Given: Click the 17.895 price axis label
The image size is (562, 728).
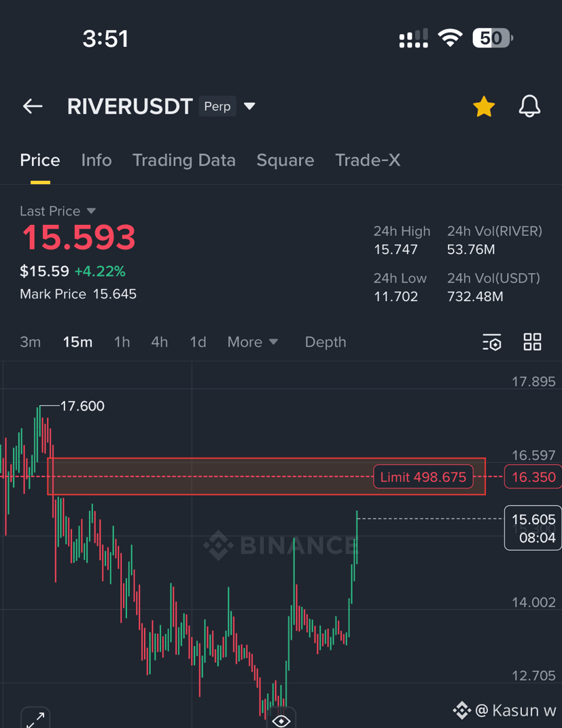Looking at the screenshot, I should 533,381.
